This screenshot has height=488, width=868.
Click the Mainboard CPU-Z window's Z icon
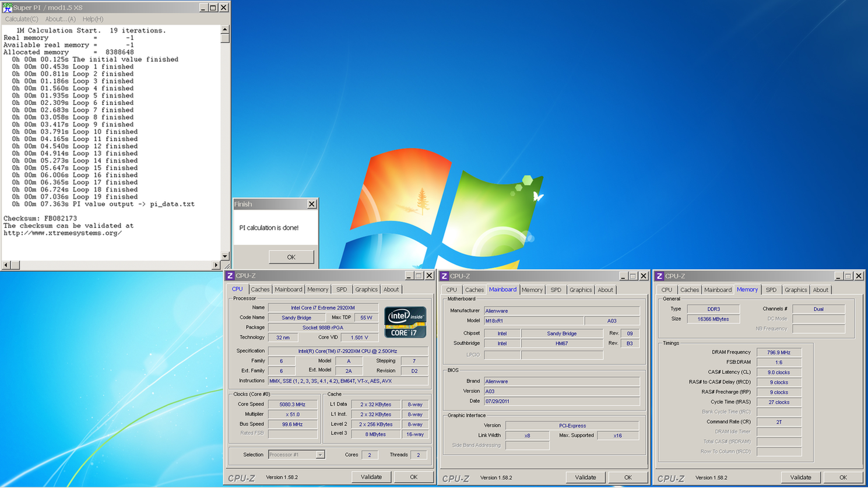(444, 276)
